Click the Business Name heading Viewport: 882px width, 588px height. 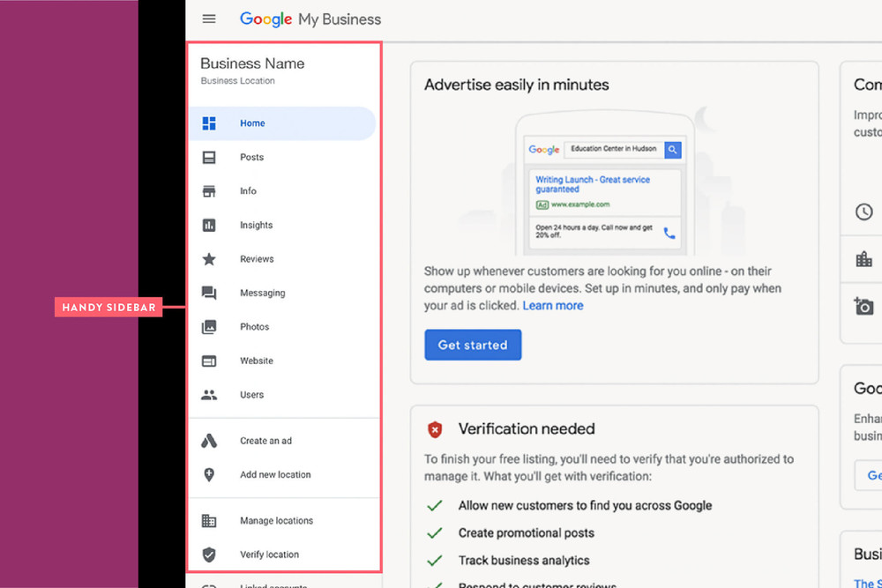coord(252,63)
